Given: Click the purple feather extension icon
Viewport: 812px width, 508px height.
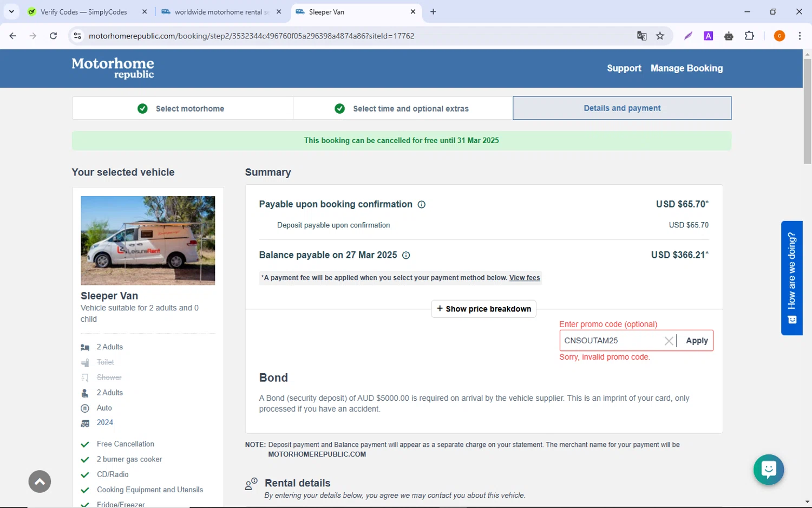Looking at the screenshot, I should 688,36.
